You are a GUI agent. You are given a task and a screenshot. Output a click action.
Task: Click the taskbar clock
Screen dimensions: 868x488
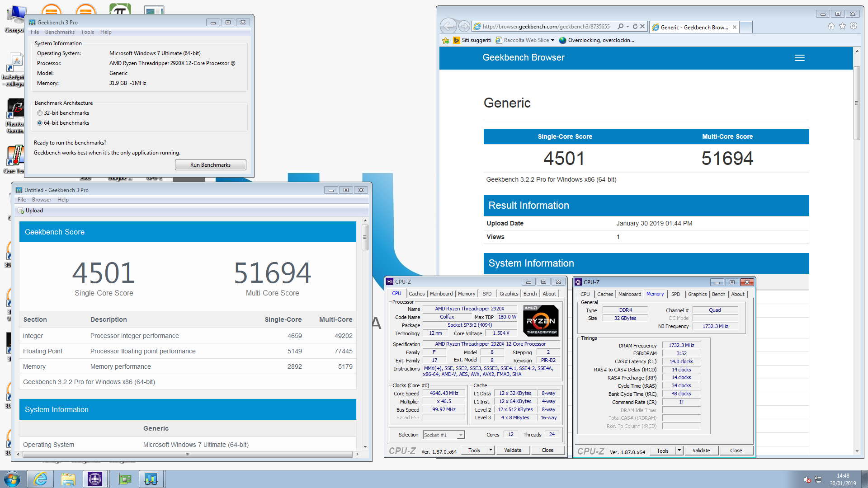(843, 479)
